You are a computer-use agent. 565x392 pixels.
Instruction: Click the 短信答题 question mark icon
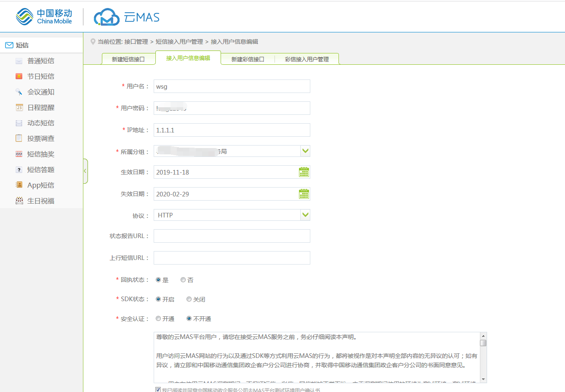(19, 170)
